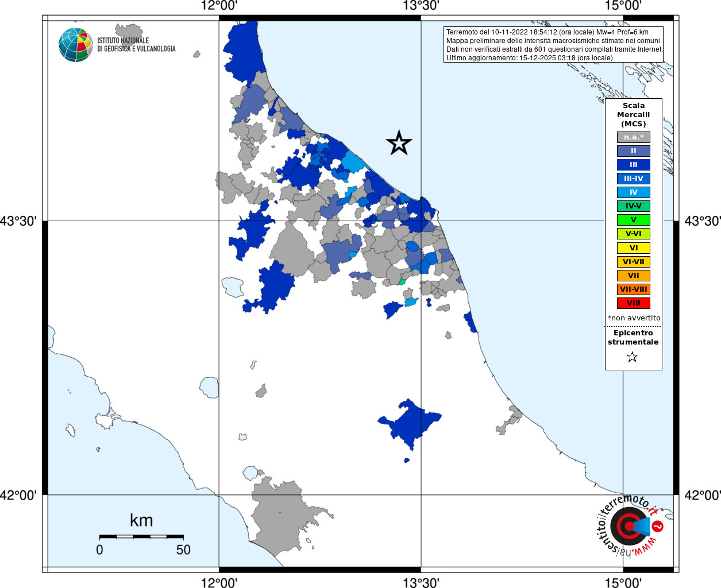Screen dimensions: 721x588
Task: Select the intensity IV legend swatch
Action: pos(634,192)
